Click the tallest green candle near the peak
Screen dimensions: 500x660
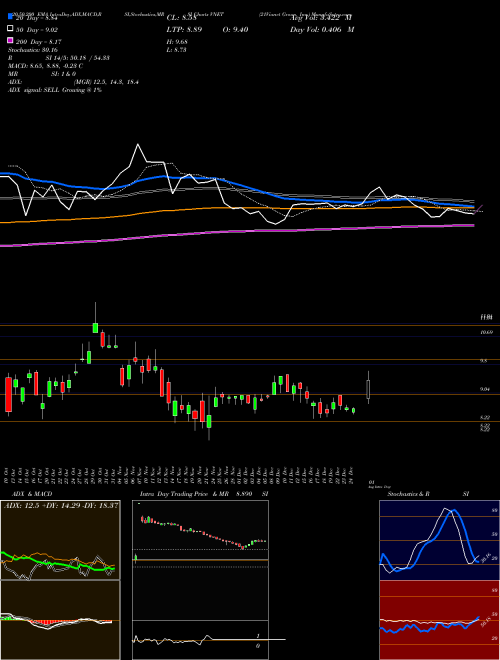pos(96,327)
